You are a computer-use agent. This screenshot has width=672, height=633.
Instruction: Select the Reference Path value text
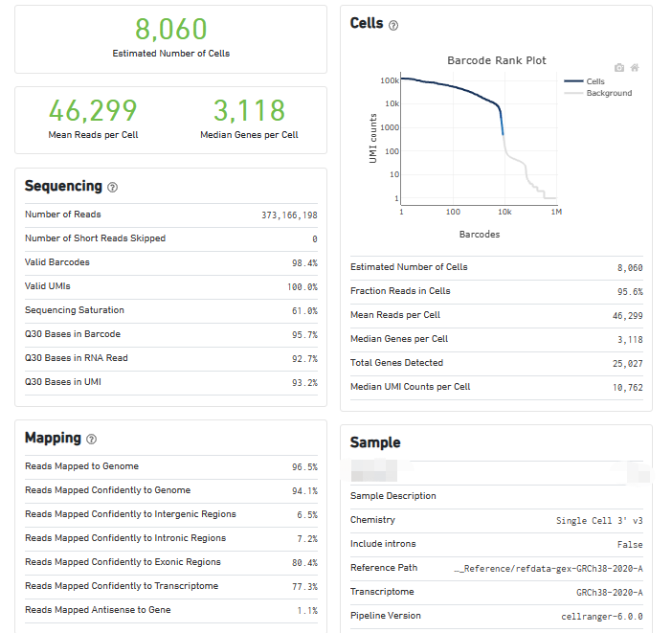pos(548,568)
